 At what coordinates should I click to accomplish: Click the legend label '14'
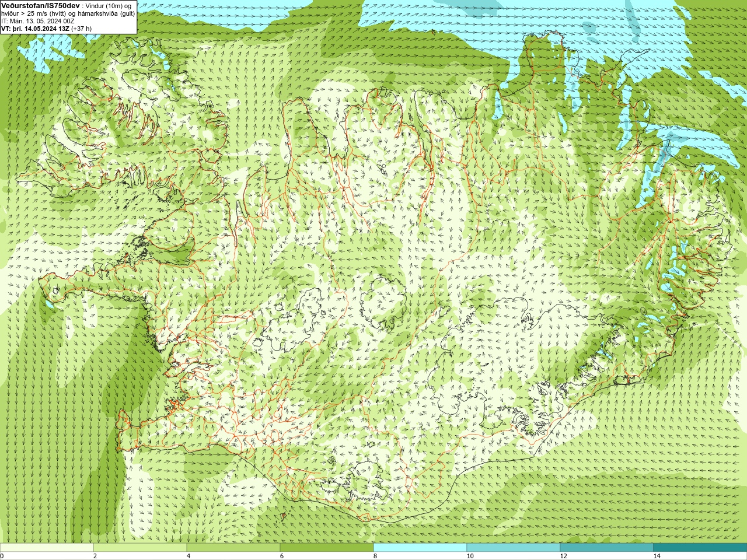tap(657, 556)
